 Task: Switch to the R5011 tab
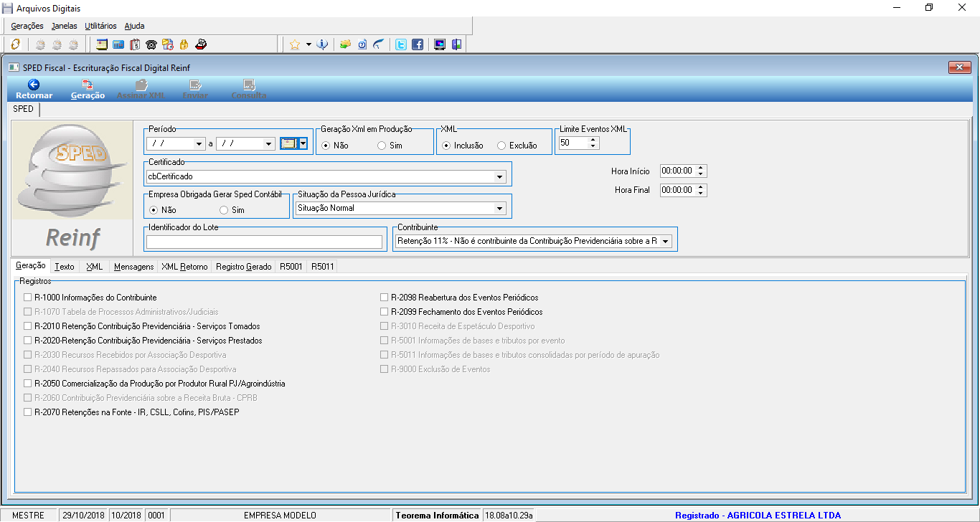322,267
